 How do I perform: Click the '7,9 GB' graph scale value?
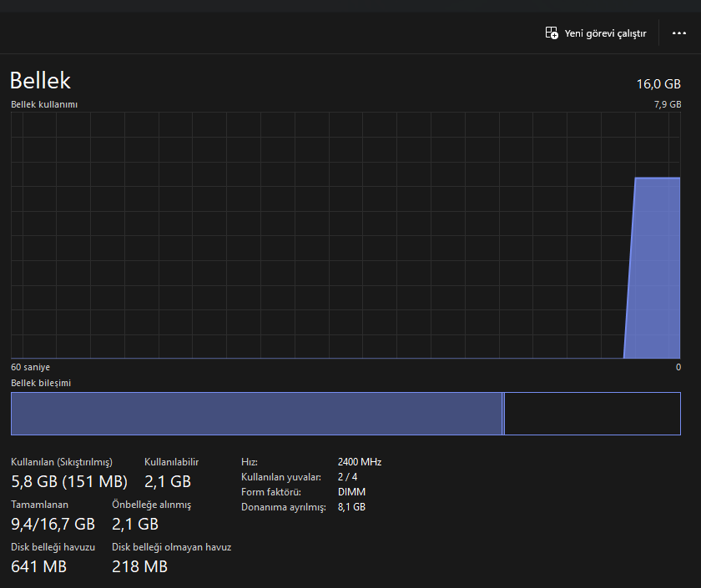coord(668,104)
